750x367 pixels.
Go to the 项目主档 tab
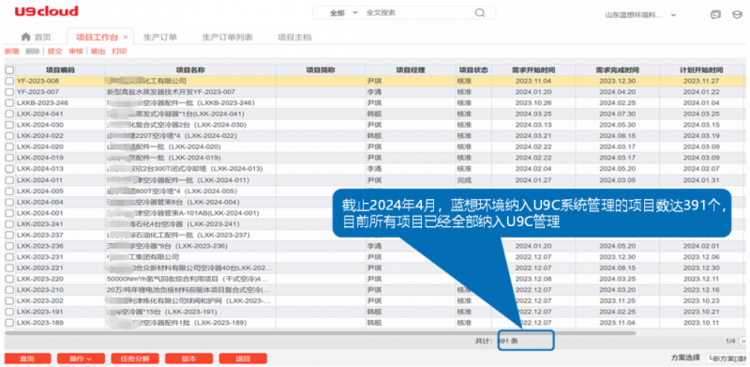tap(295, 37)
